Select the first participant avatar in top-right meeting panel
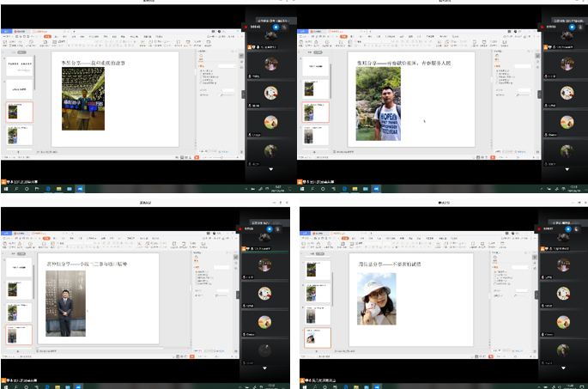This screenshot has height=389, width=588. tap(566, 64)
